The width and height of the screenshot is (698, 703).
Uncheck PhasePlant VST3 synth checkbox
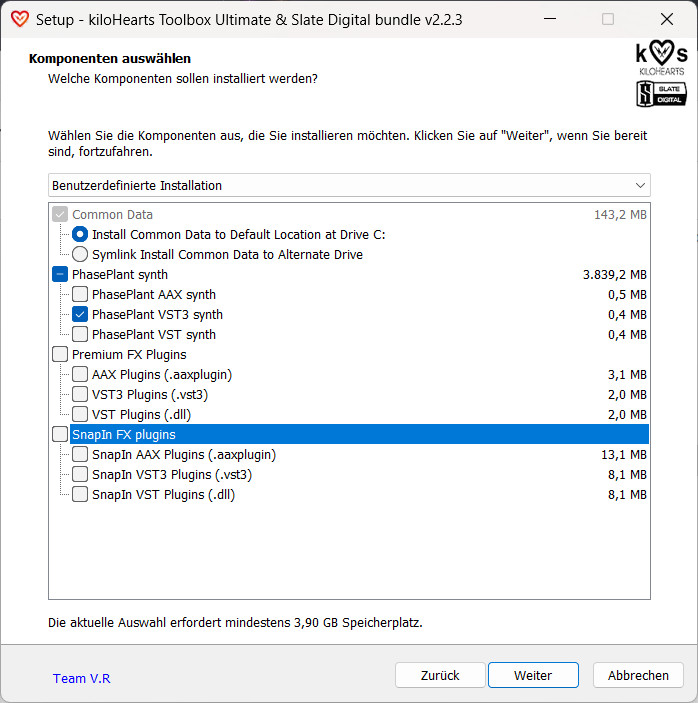coord(80,314)
